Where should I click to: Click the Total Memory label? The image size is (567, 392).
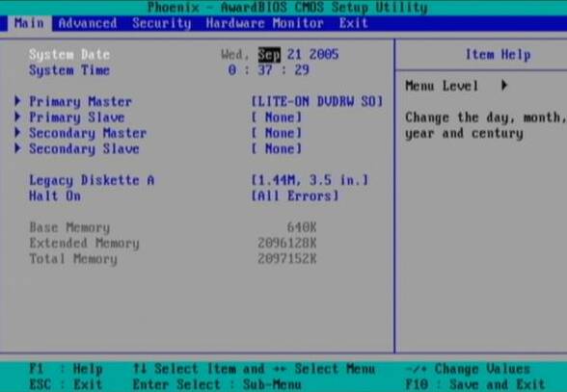pyautogui.click(x=73, y=259)
